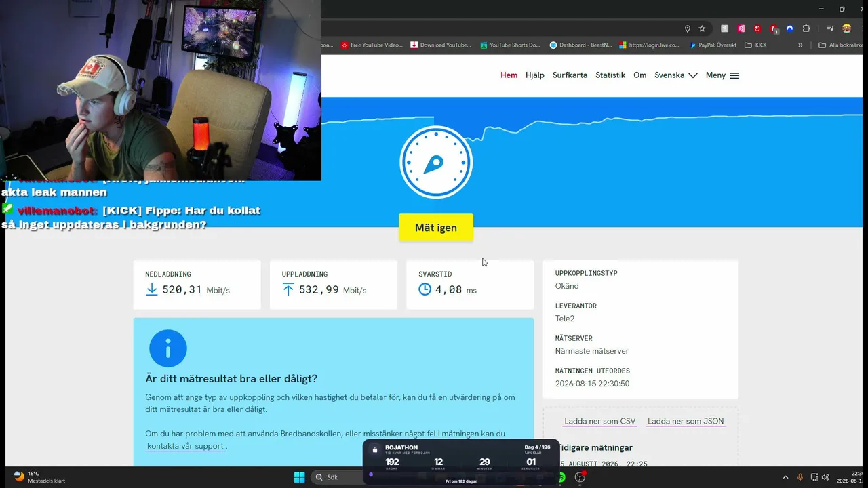Screen dimensions: 868x488
Task: Click the pink extension icon in toolbar
Action: (x=741, y=28)
